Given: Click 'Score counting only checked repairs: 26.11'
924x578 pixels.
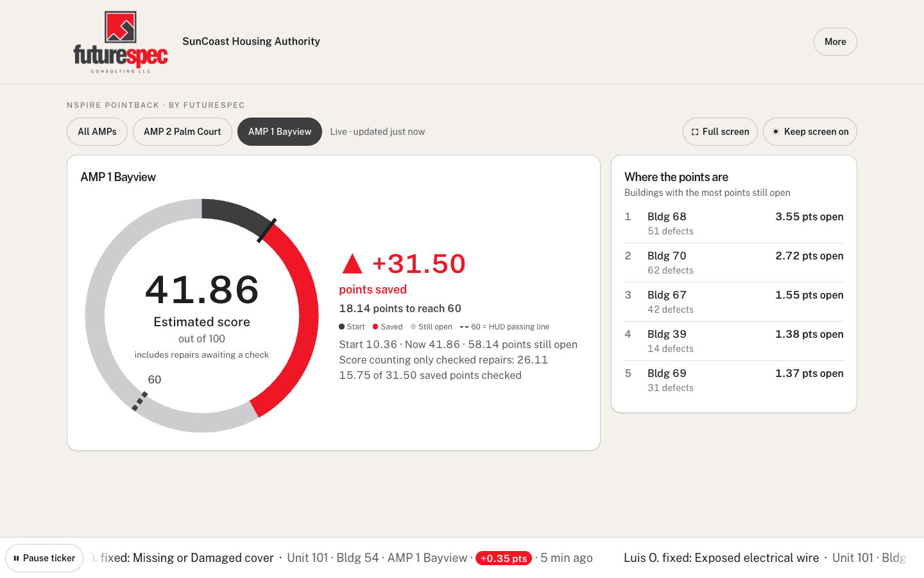Looking at the screenshot, I should point(443,360).
